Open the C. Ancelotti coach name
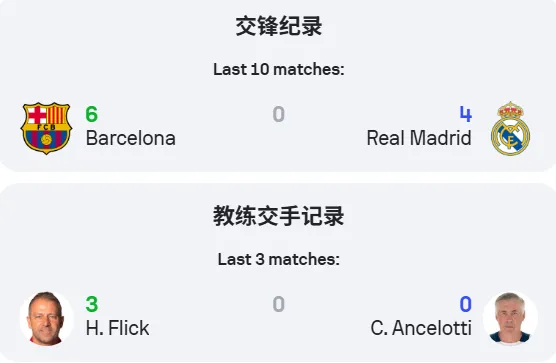 point(421,328)
